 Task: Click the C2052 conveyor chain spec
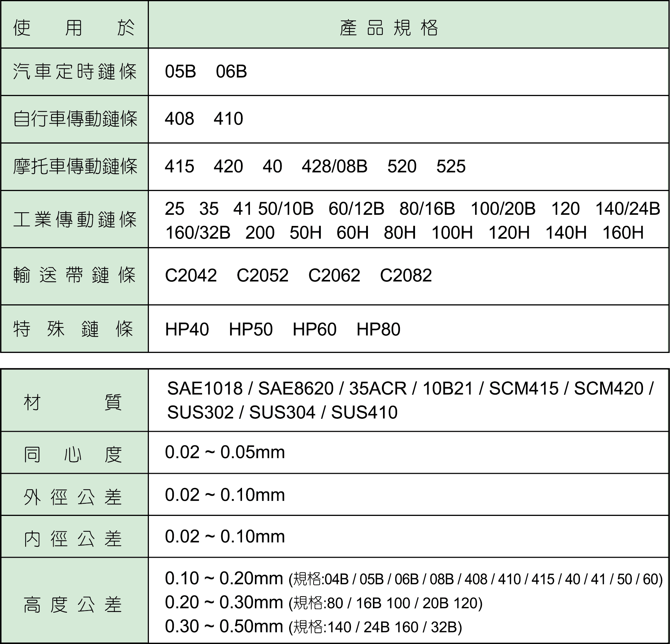(262, 275)
